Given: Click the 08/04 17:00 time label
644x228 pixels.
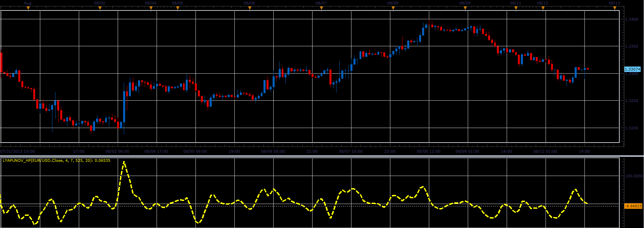Looking at the screenshot, I should 156,151.
